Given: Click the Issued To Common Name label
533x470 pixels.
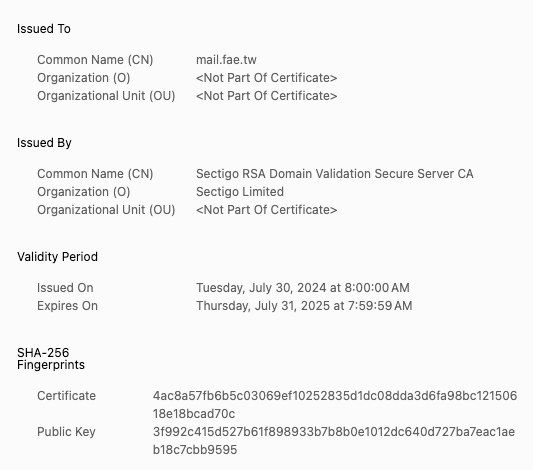Looking at the screenshot, I should point(95,60).
